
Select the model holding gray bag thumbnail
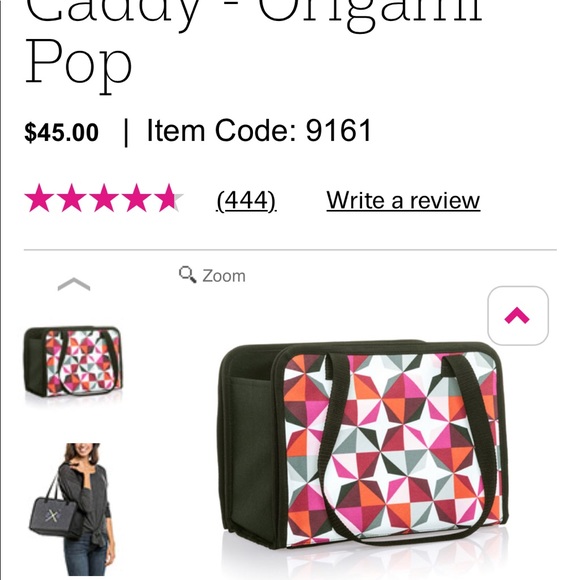[x=72, y=509]
